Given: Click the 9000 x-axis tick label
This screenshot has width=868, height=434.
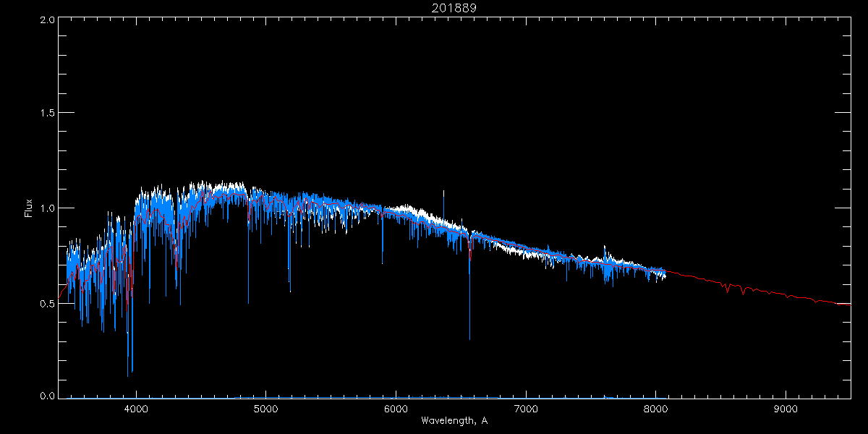Looking at the screenshot, I should [786, 409].
